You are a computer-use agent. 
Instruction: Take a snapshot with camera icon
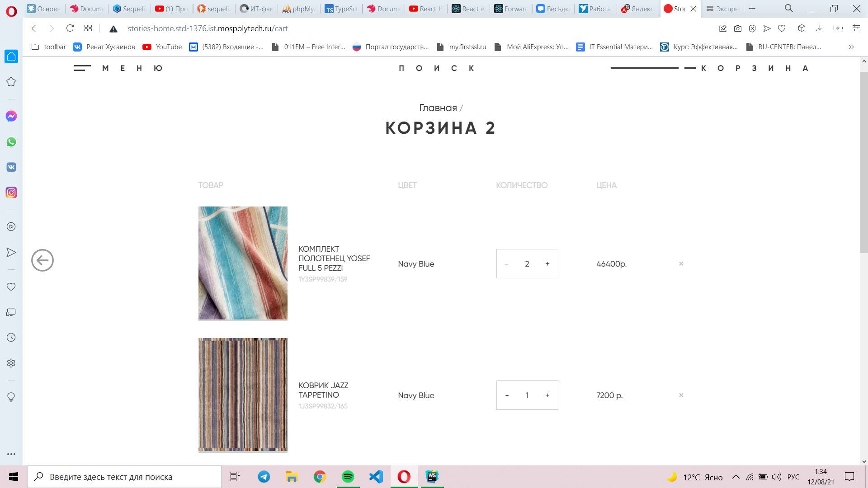(x=738, y=28)
